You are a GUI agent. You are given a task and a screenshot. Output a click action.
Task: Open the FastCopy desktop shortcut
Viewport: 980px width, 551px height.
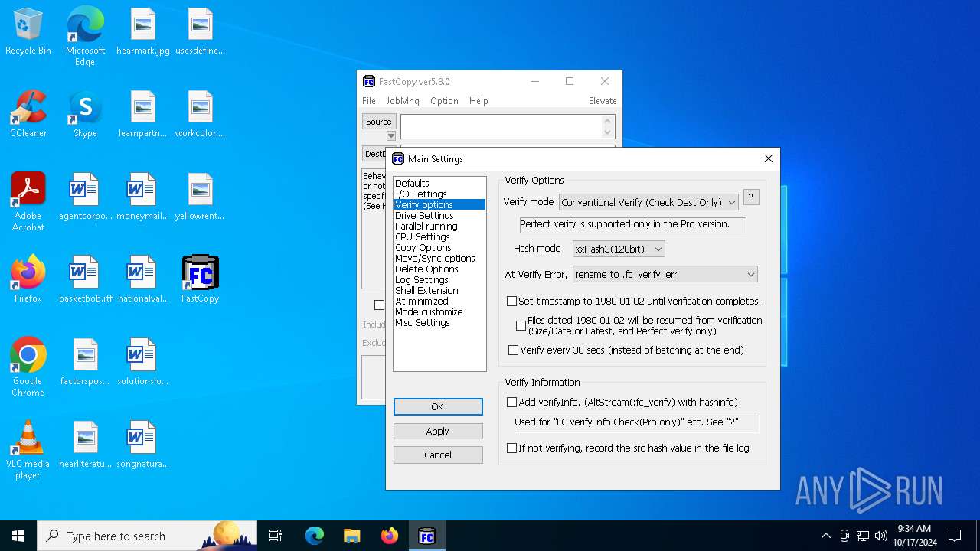pos(200,280)
